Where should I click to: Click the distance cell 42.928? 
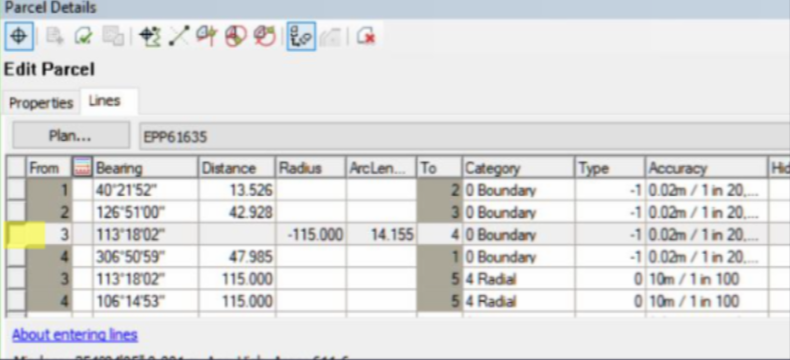pyautogui.click(x=237, y=212)
